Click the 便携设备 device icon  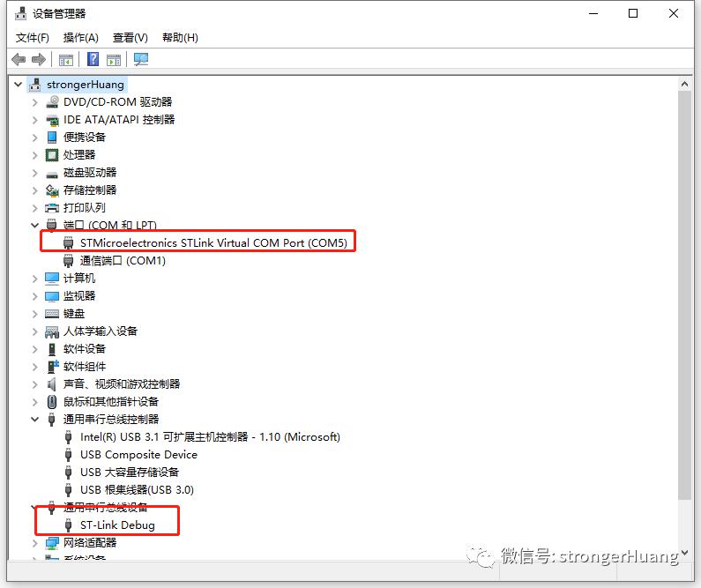pyautogui.click(x=52, y=138)
